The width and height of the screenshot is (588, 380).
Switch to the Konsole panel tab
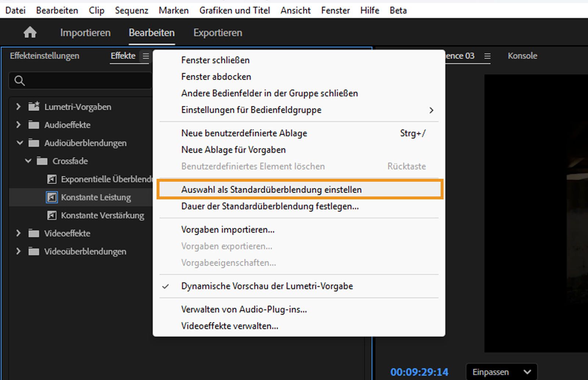click(523, 56)
